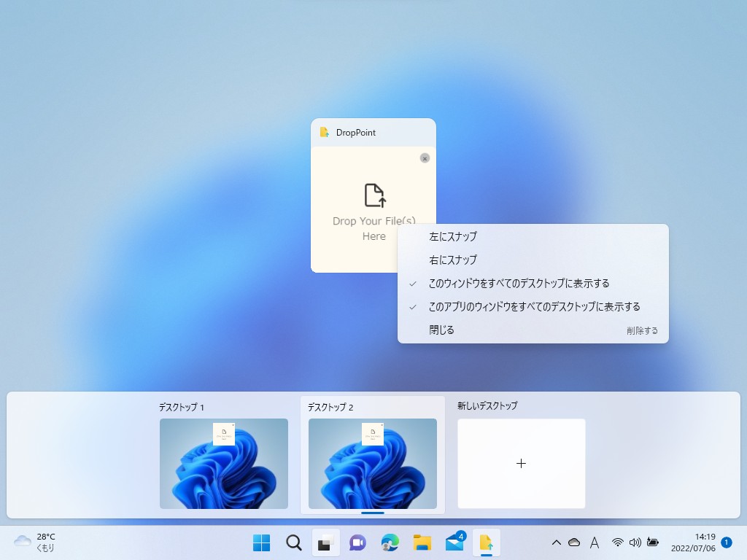Open Microsoft Teams Chat from the taskbar
The width and height of the screenshot is (747, 560).
(x=357, y=542)
